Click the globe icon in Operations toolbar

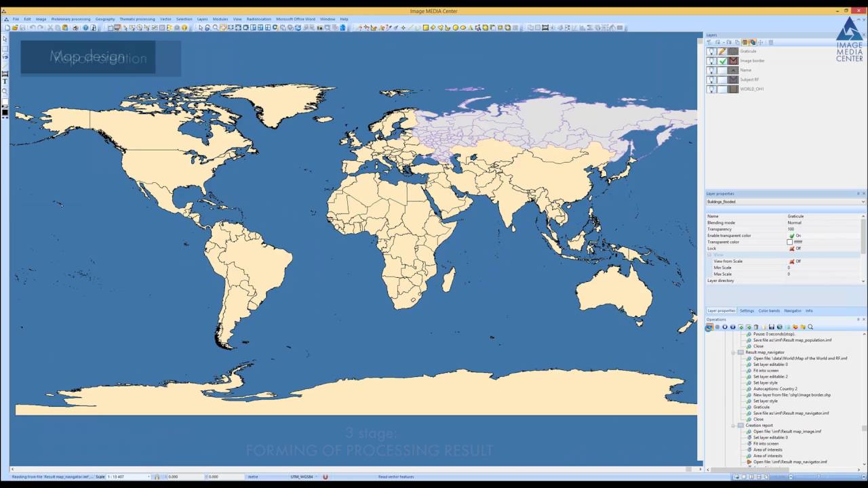point(779,327)
